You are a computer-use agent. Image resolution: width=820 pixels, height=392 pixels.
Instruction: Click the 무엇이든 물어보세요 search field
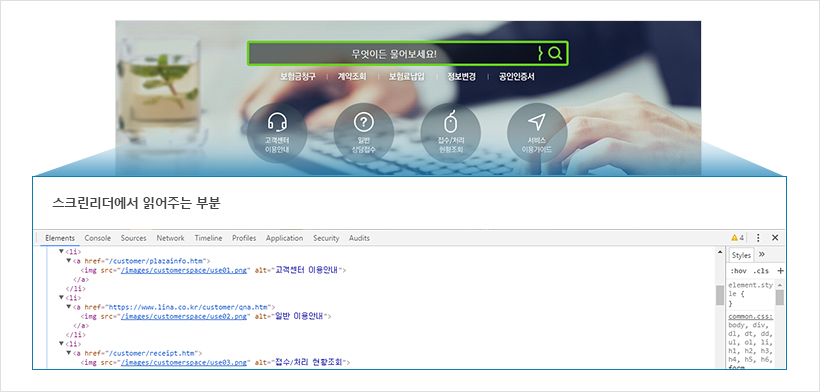(393, 53)
